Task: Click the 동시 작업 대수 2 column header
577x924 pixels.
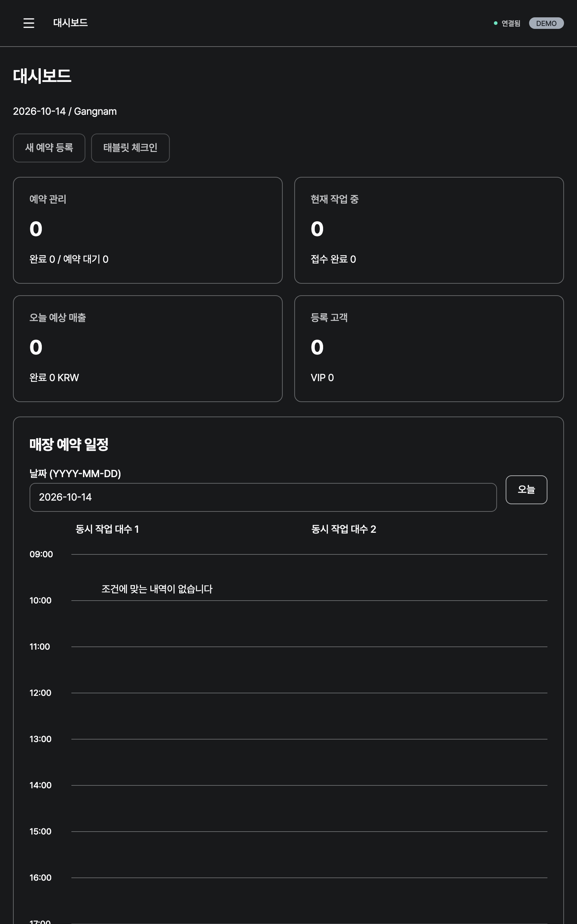Action: coord(343,529)
